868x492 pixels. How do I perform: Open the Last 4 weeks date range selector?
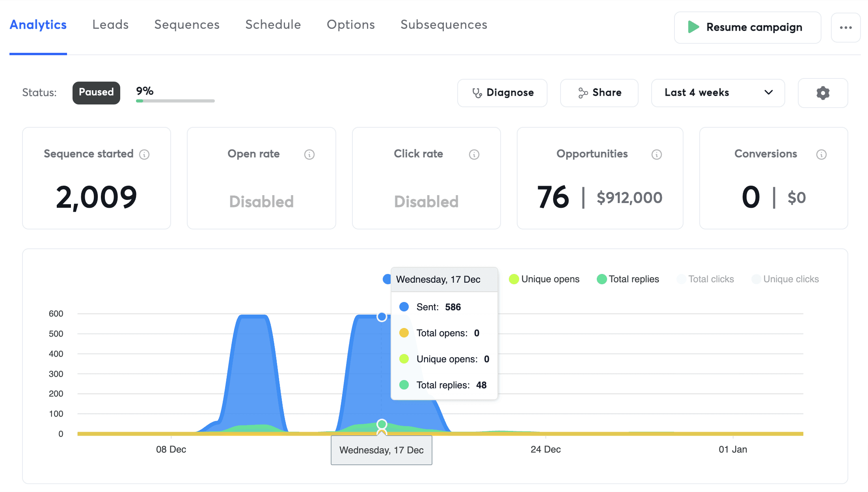point(717,93)
